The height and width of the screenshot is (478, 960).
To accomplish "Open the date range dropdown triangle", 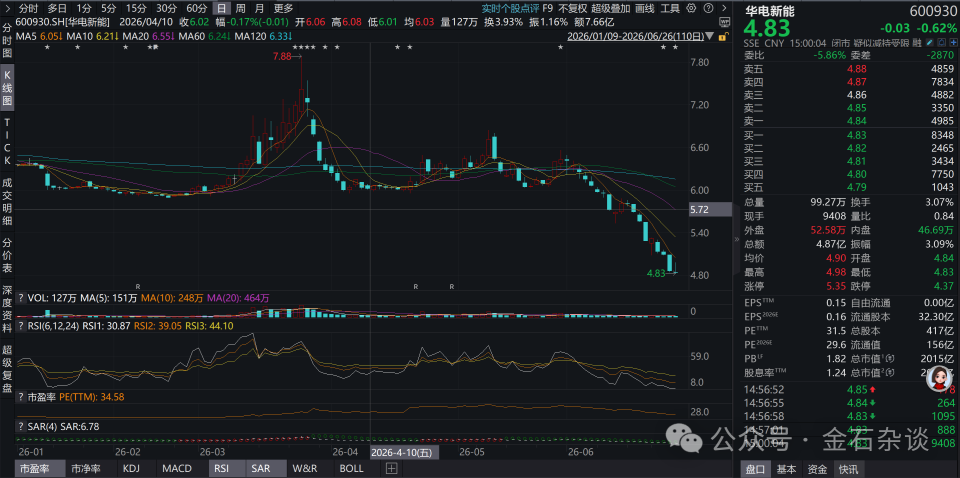I will click(x=709, y=35).
